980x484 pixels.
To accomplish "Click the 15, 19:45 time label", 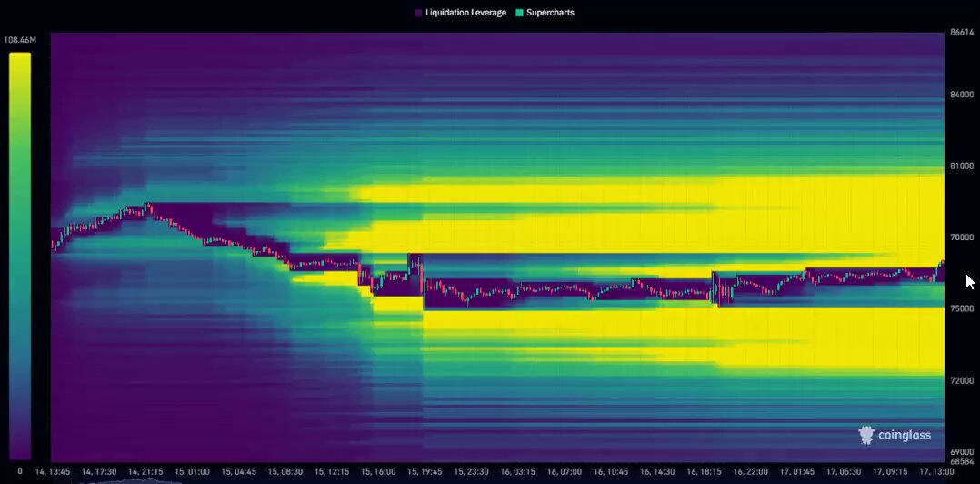I will pyautogui.click(x=425, y=471).
